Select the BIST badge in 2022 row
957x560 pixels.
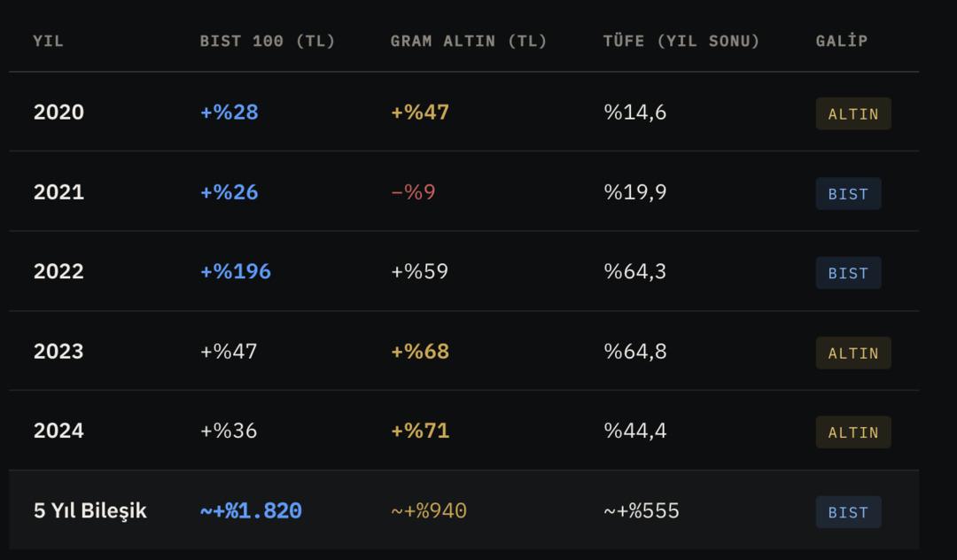(848, 273)
